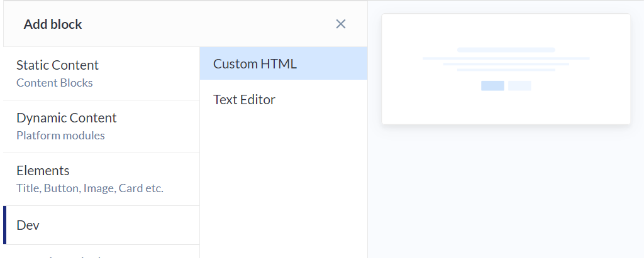Click the widest text placeholder line in preview
This screenshot has width=644, height=258.
(x=506, y=58)
